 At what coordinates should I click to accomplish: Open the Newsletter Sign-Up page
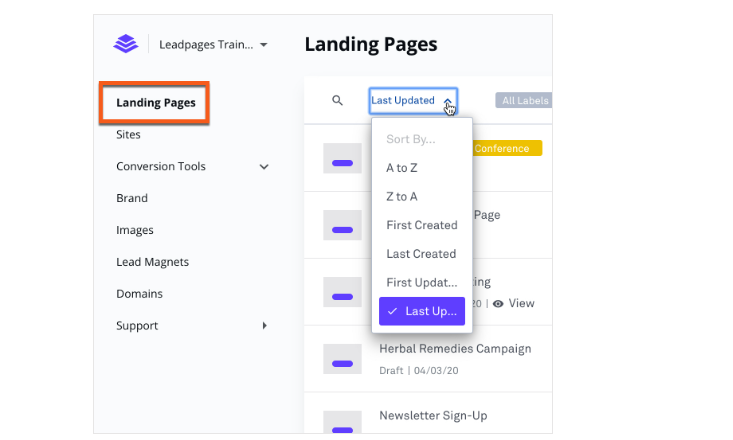point(433,416)
